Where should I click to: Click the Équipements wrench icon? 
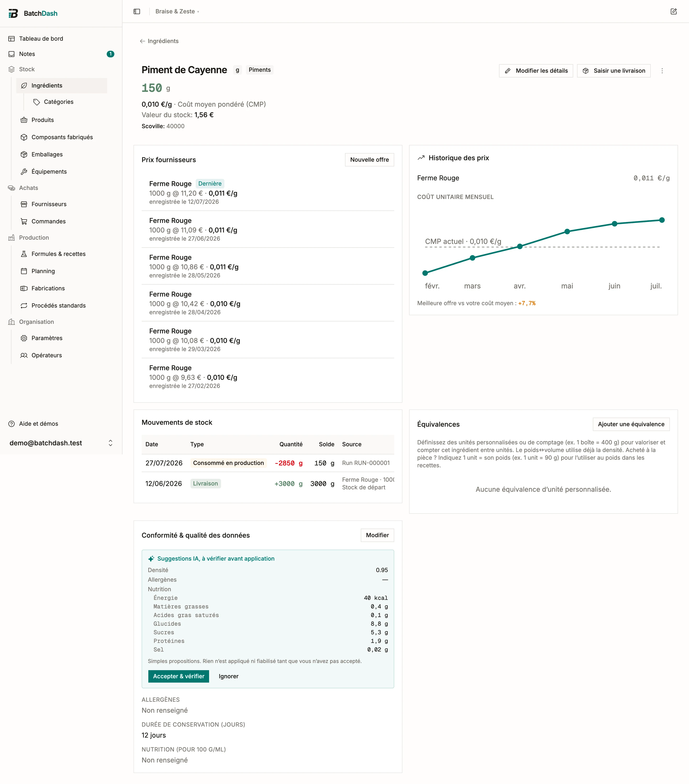[x=24, y=172]
